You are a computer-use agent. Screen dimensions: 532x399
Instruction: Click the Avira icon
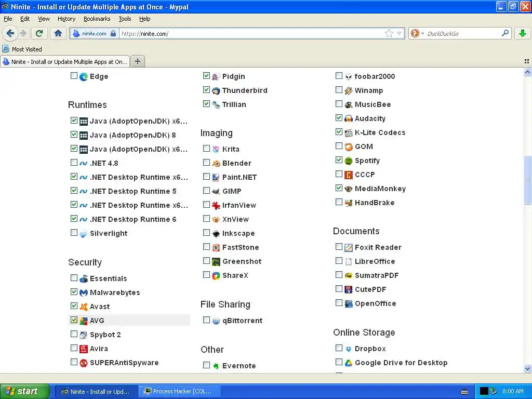84,349
